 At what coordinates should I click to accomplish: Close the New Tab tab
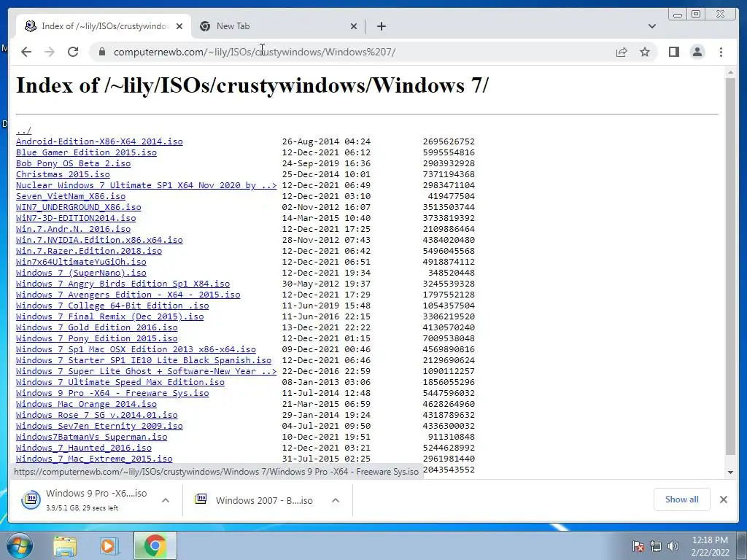pyautogui.click(x=354, y=26)
